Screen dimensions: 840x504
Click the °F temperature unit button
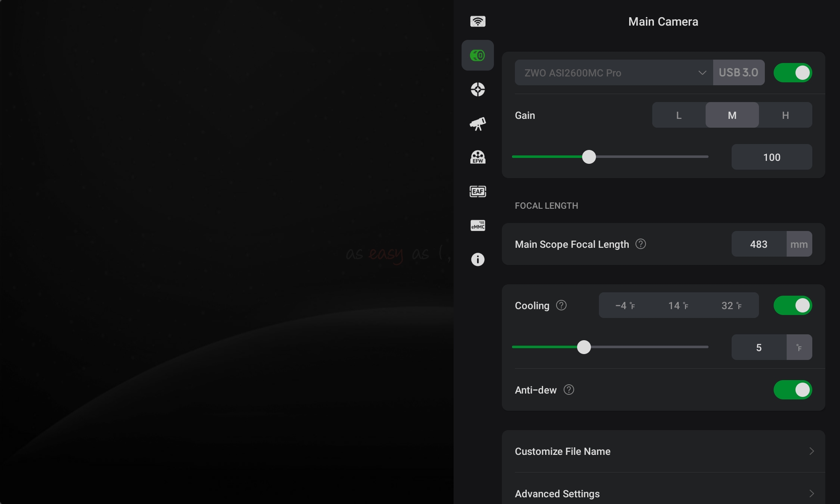(799, 347)
